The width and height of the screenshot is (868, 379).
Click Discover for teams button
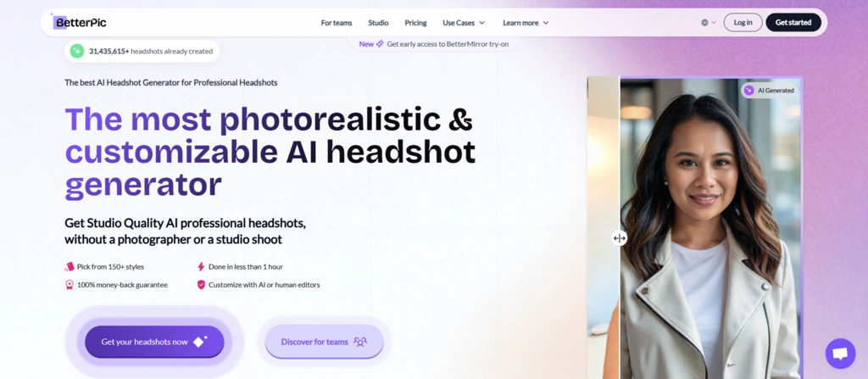(x=324, y=342)
